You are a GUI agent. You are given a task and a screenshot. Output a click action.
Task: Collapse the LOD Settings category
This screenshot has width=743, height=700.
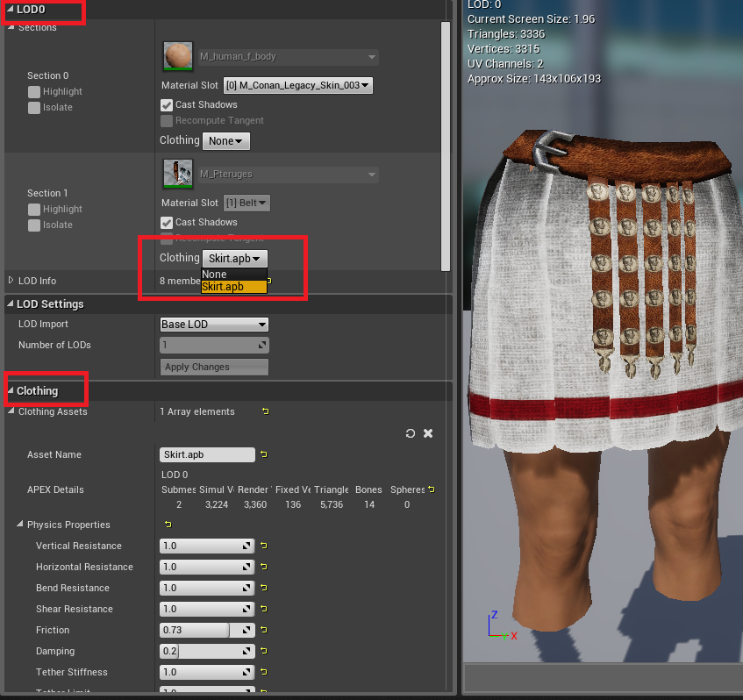(x=11, y=304)
